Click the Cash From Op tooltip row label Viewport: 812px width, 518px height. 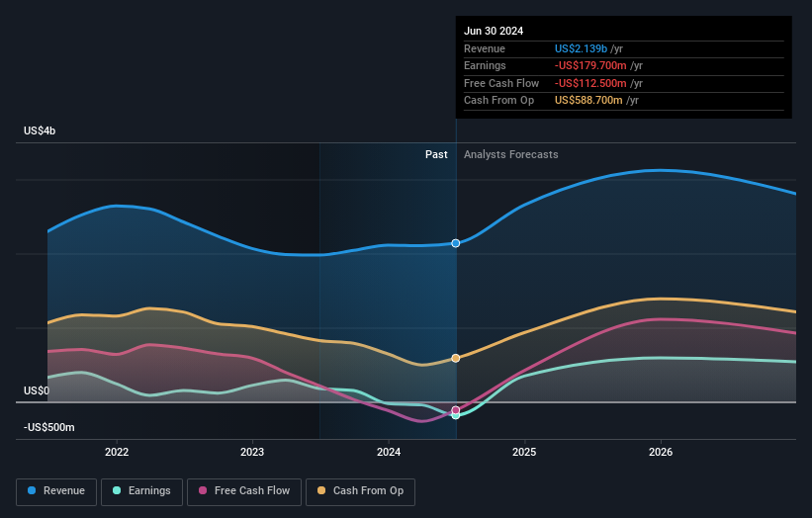(498, 101)
